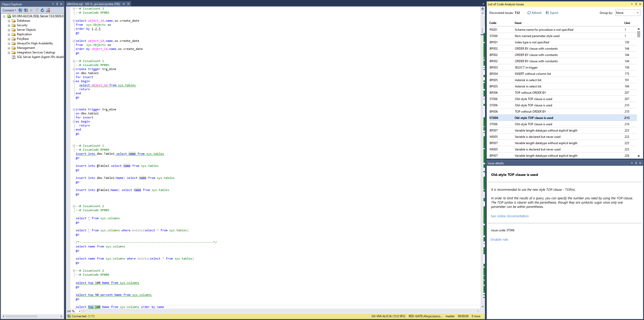Click the Disable rule link
Image resolution: width=644 pixels, height=320 pixels.
point(499,240)
